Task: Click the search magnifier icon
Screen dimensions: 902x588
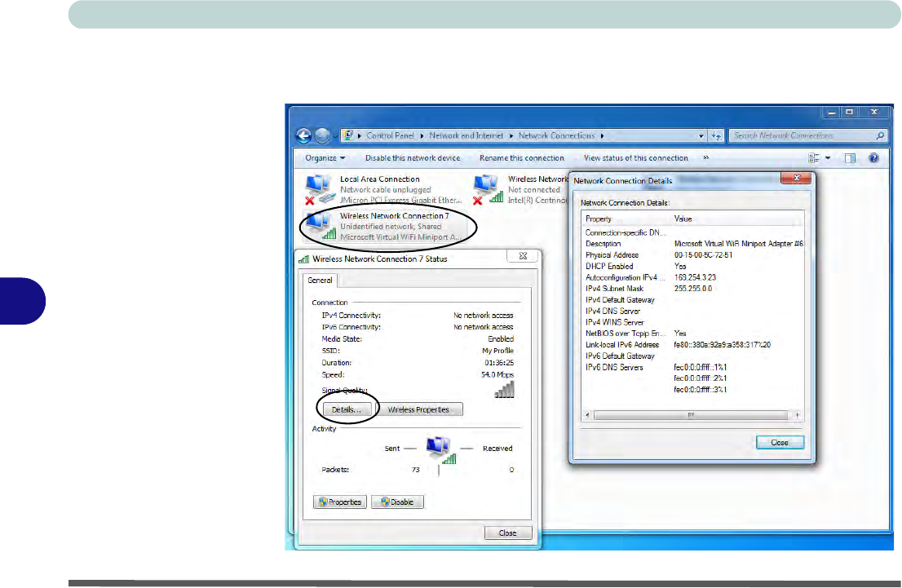Action: point(880,136)
